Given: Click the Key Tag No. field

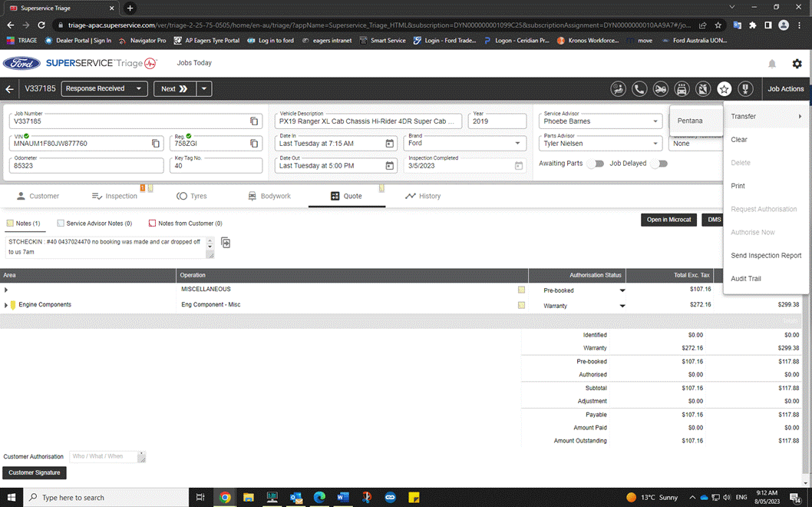Looking at the screenshot, I should pos(216,165).
